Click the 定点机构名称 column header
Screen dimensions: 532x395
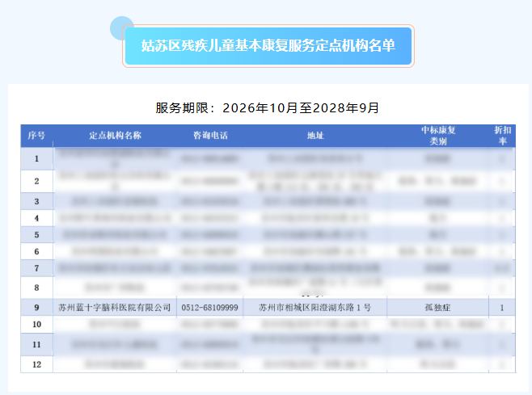coord(115,136)
